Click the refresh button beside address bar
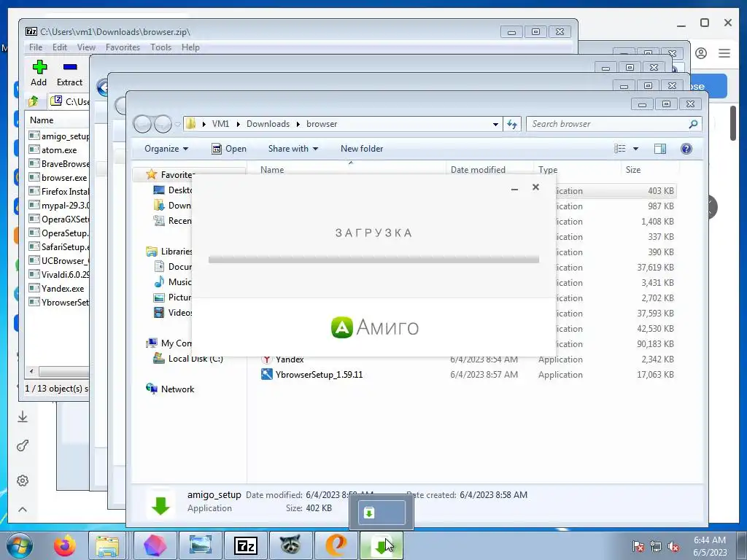The height and width of the screenshot is (560, 747). (x=512, y=124)
